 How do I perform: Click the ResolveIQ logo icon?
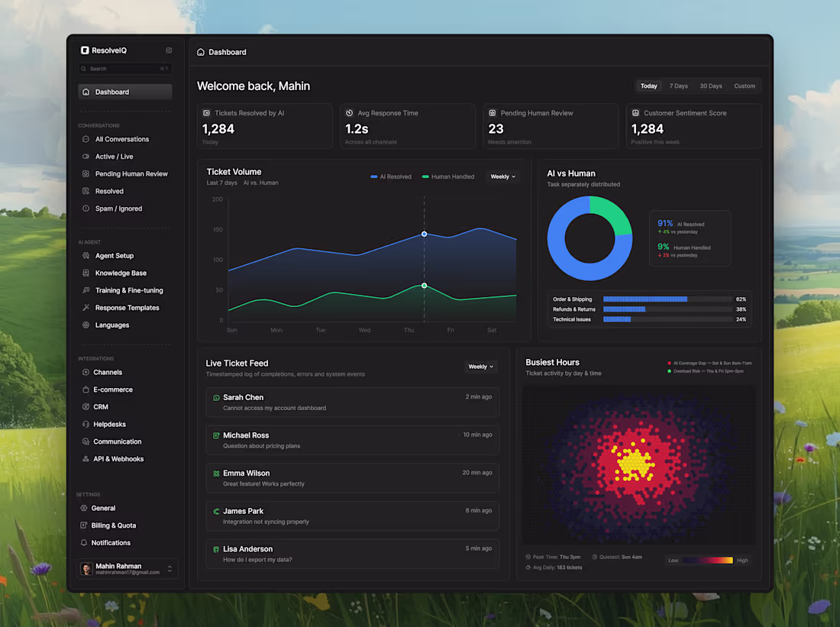[85, 50]
